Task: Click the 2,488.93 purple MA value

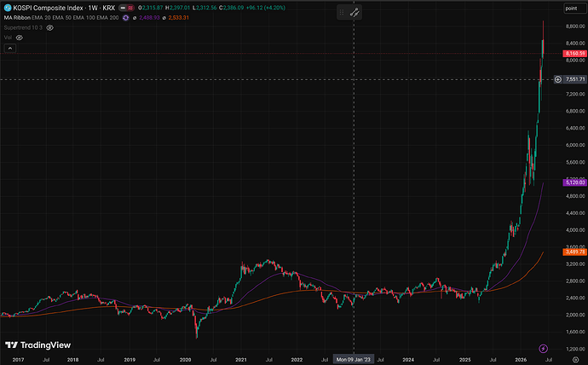Action: (149, 18)
